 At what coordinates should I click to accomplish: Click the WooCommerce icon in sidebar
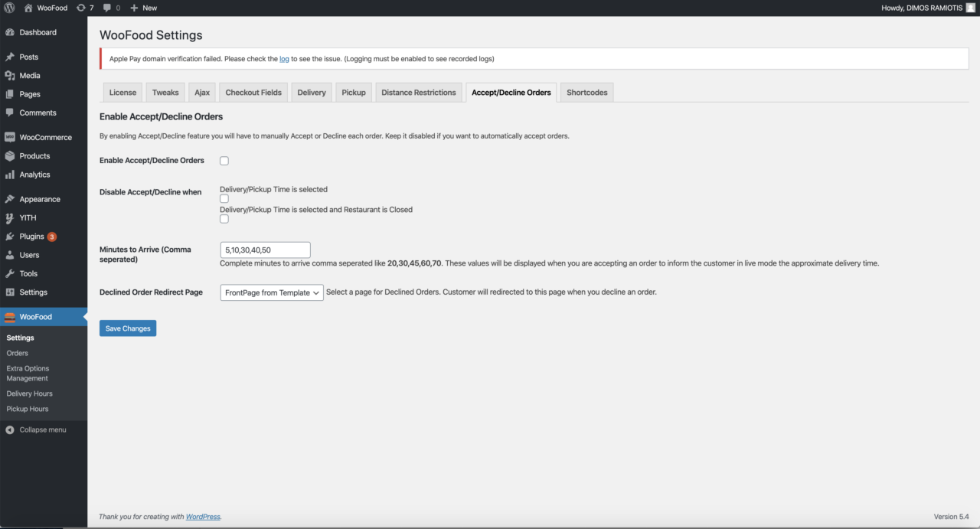tap(10, 138)
